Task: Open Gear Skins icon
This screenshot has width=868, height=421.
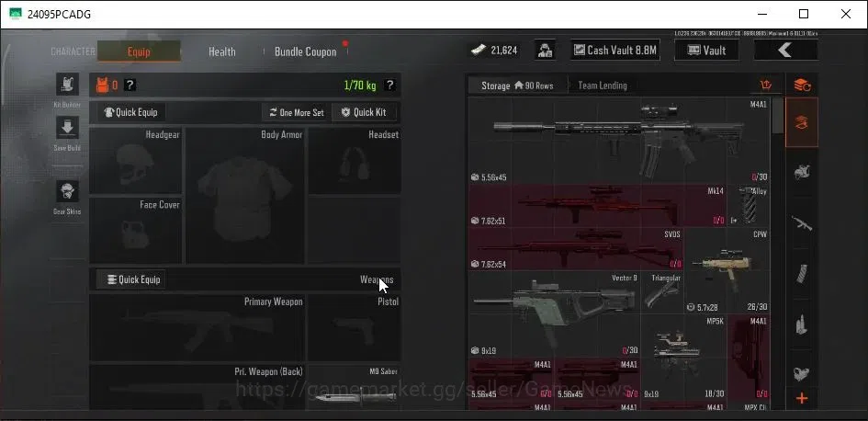Action: click(67, 192)
